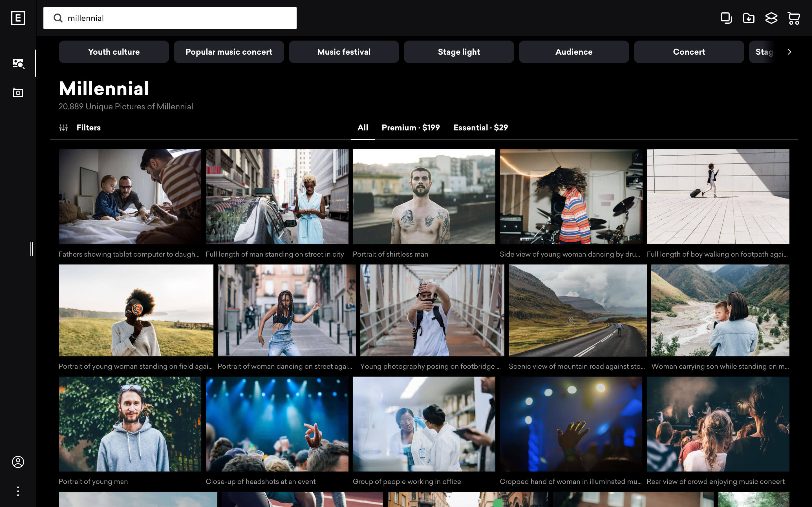Click the portrait of shirtless man thumbnail
The image size is (812, 507).
(424, 196)
